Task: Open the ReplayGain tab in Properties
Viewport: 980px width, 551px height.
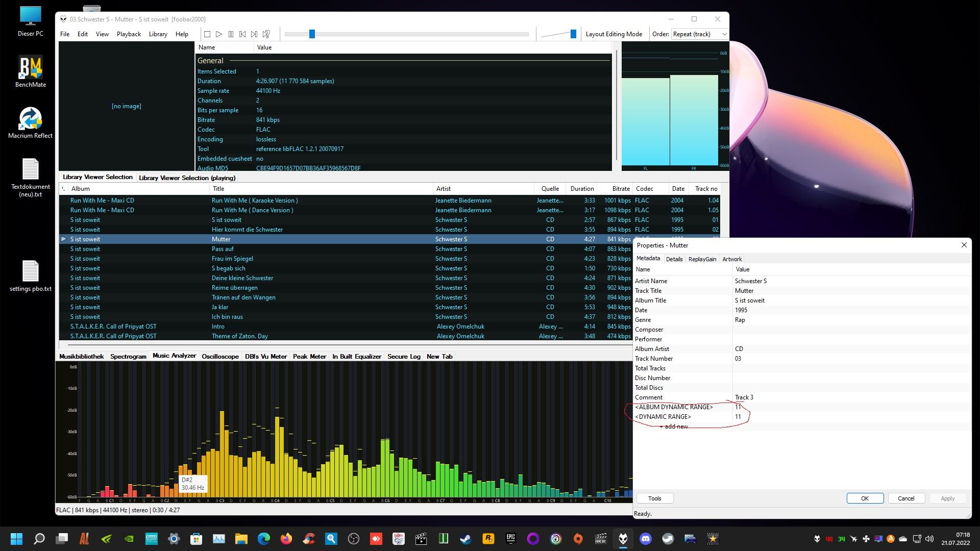Action: (702, 259)
